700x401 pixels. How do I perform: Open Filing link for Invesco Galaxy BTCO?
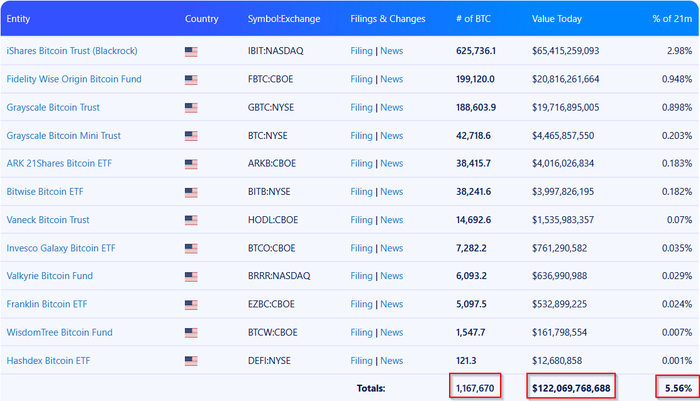pos(361,248)
